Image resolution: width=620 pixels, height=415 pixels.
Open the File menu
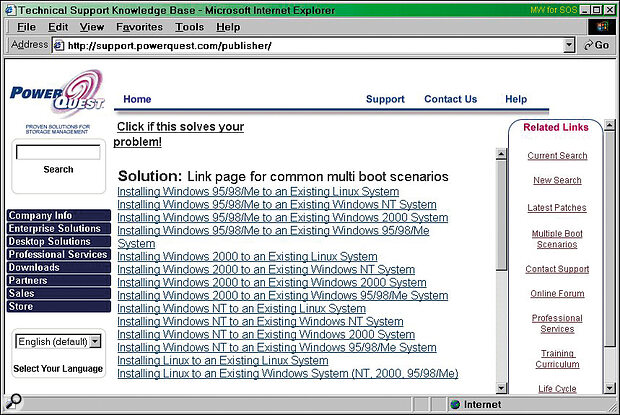26,27
